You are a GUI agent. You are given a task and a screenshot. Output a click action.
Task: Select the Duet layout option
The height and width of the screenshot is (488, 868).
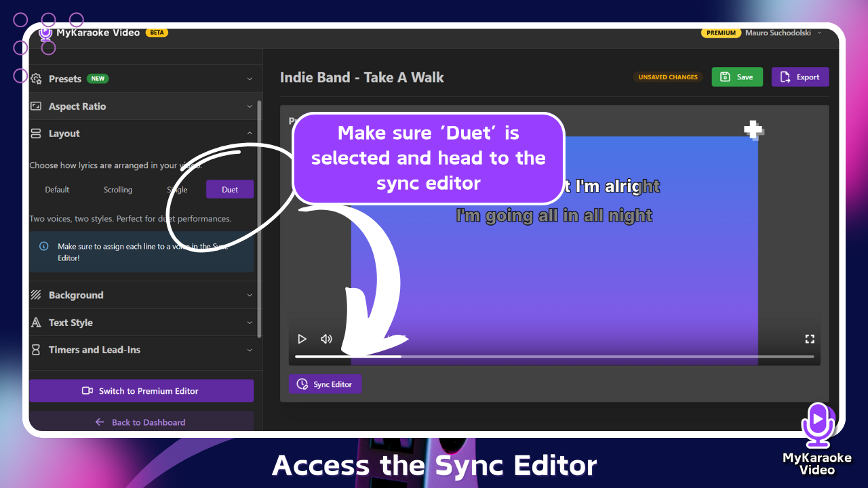[230, 189]
